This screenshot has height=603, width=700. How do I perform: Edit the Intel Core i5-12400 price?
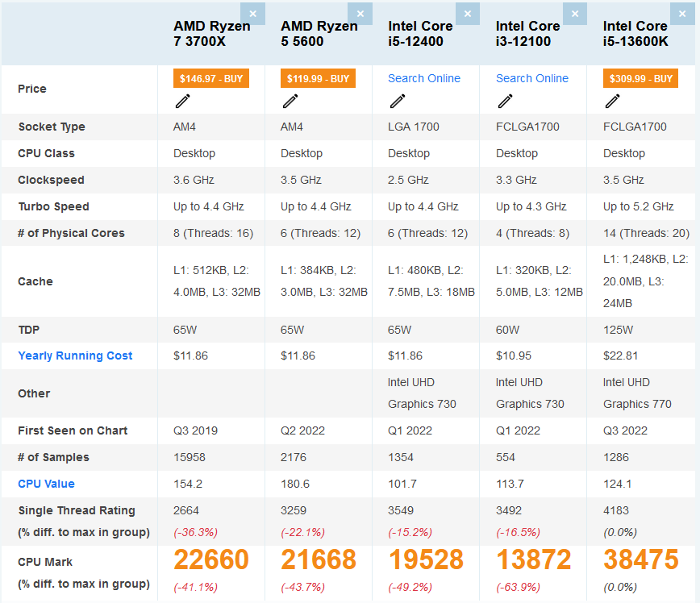(398, 101)
